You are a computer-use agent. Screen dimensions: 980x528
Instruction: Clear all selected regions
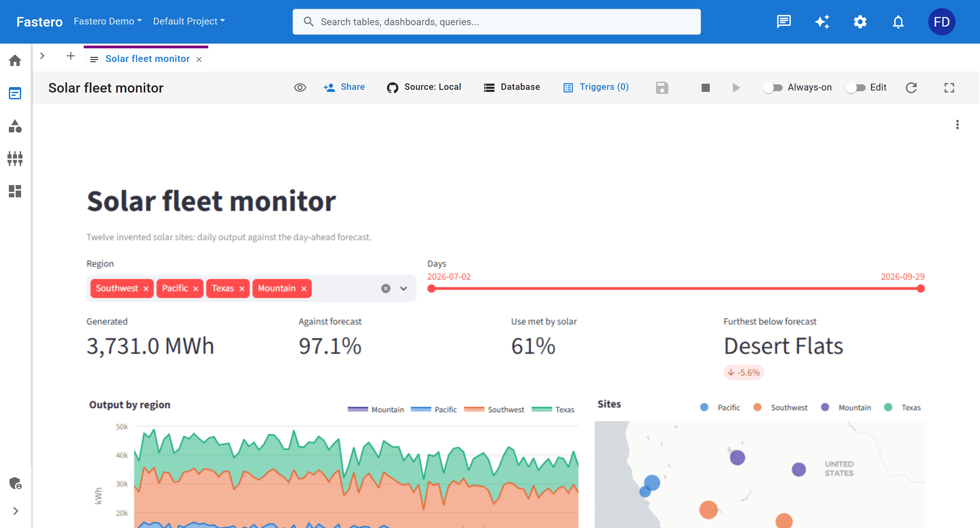pos(386,288)
